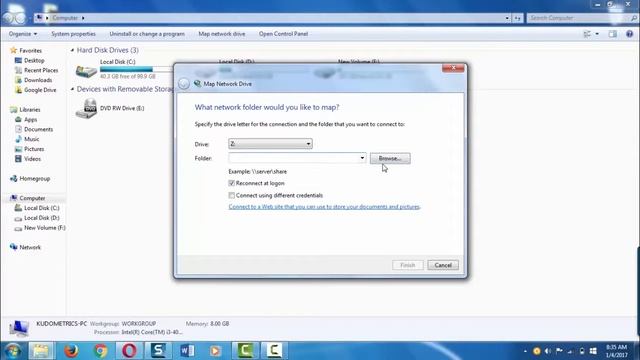Image resolution: width=640 pixels, height=360 pixels.
Task: Click Map network drive toolbar command
Action: coord(222,34)
